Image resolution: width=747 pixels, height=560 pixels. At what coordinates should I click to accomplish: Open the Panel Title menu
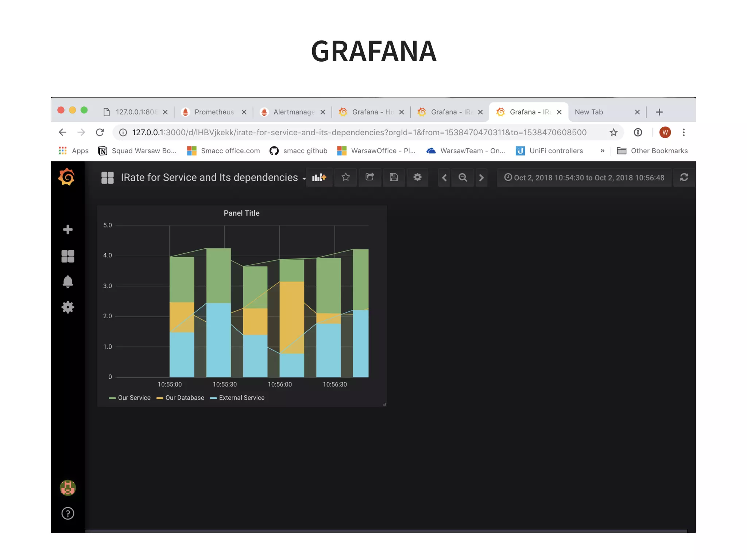241,213
